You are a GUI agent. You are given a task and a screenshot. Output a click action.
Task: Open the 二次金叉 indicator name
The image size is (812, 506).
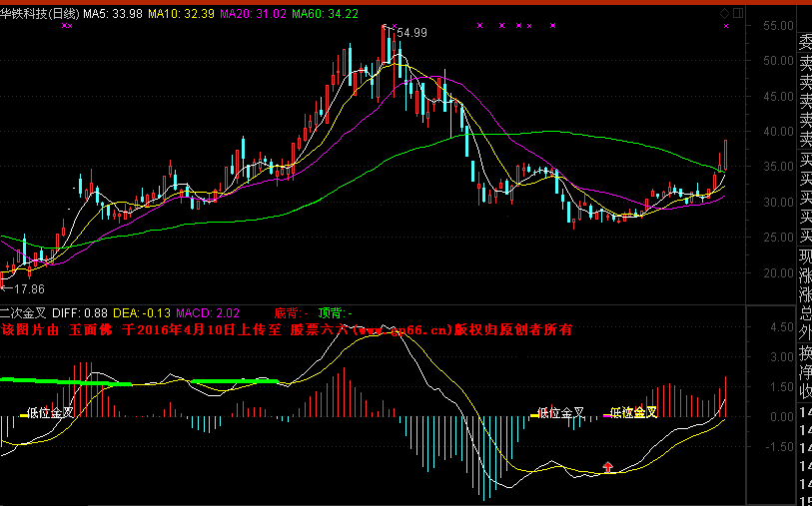pos(24,312)
